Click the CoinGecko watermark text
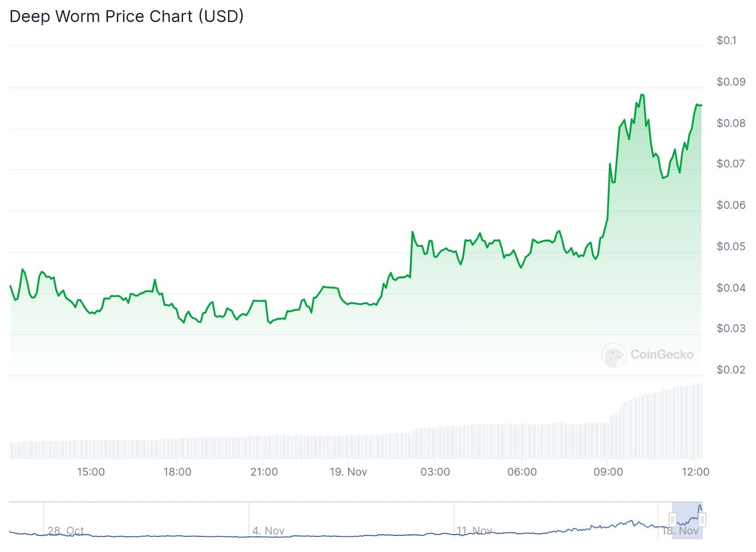 662,354
